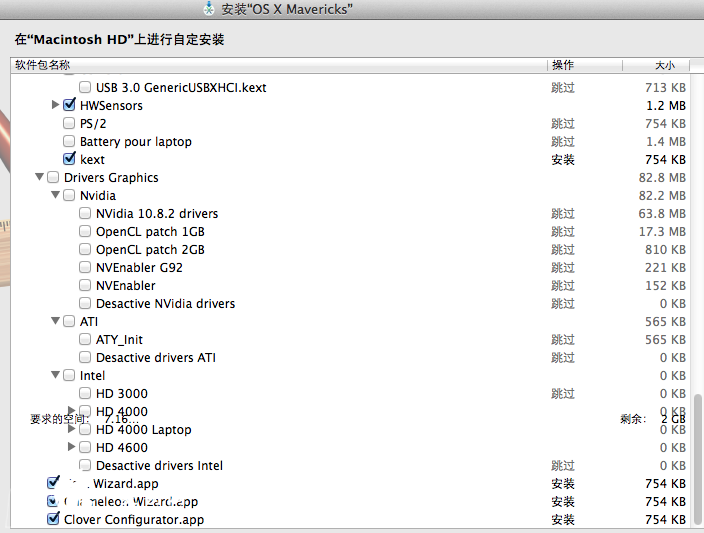Uncheck the HWSensors checkbox

[69, 106]
